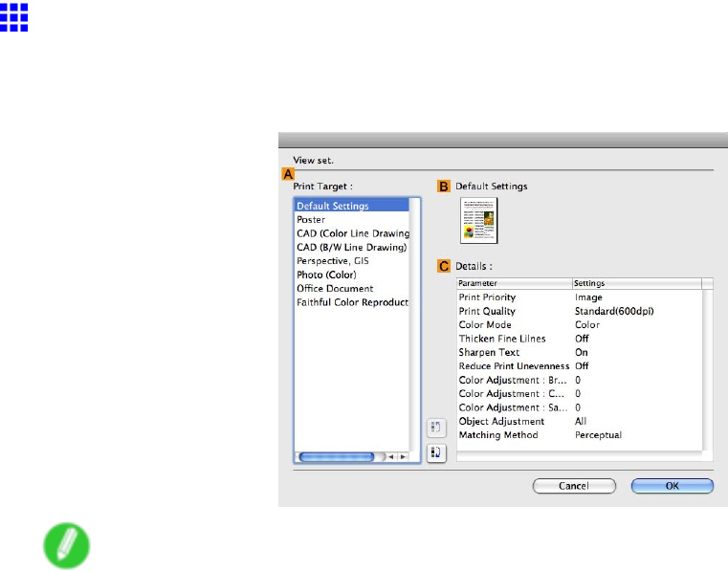Click the left scroll arrow in the Print Target list
This screenshot has width=728, height=572.
[x=391, y=457]
